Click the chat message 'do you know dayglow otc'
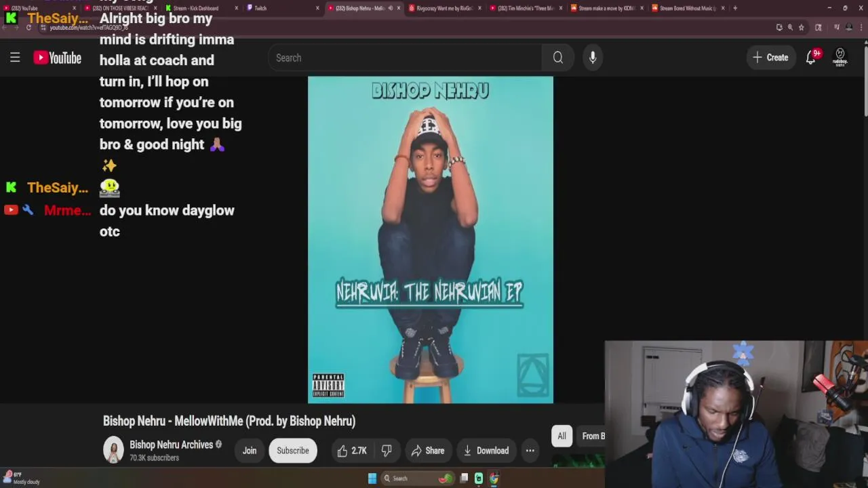 tap(167, 221)
